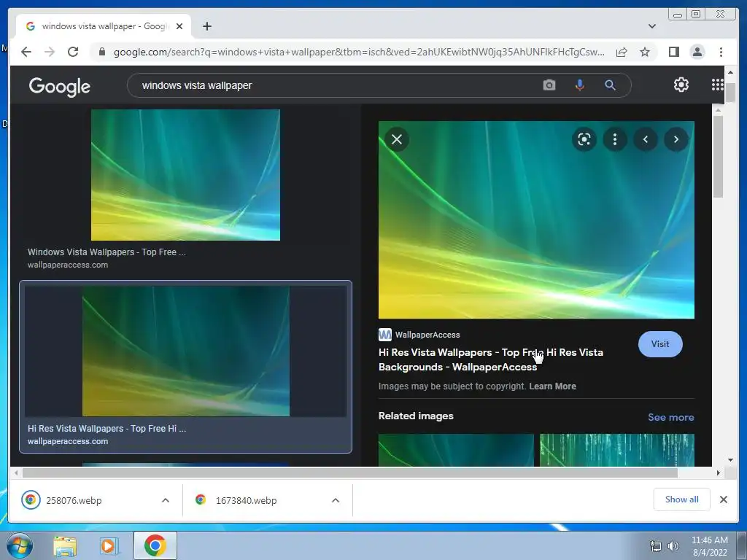Open Google quick settings gear
The width and height of the screenshot is (747, 560).
point(681,85)
